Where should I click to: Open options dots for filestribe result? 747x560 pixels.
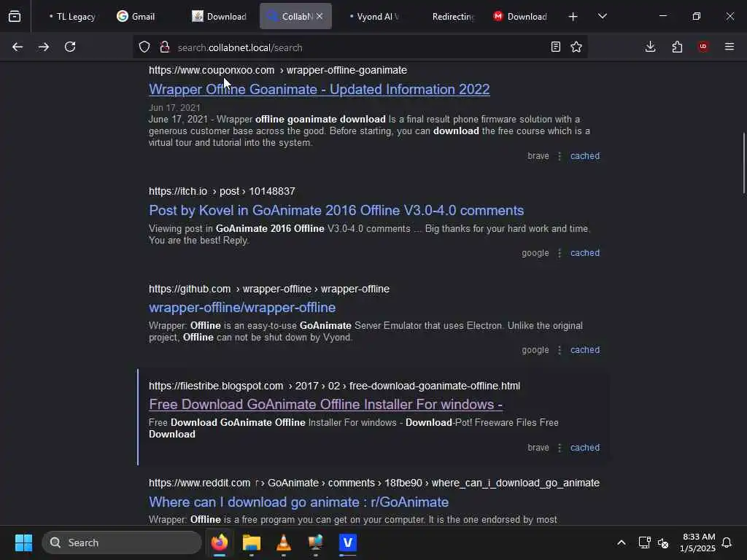560,448
